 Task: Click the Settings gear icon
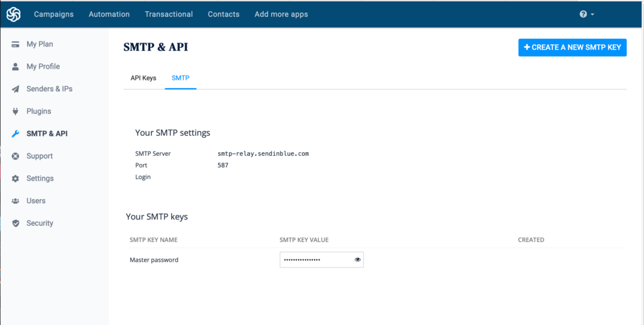[x=15, y=179]
